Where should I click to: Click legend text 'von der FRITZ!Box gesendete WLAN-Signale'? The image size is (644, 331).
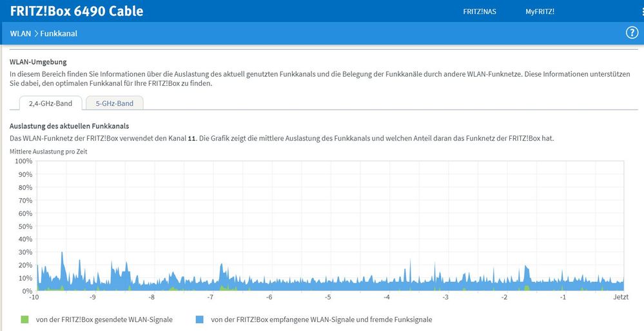pos(104,319)
